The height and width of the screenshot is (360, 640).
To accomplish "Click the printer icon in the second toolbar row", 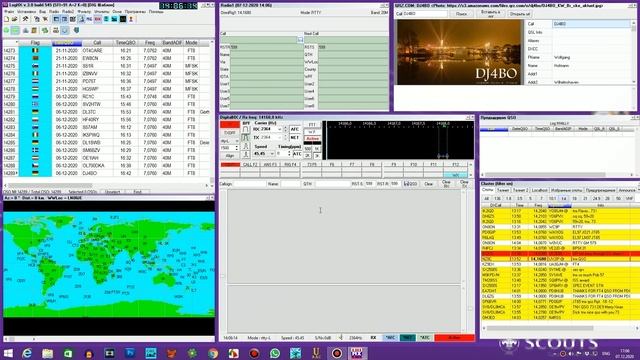I will click(x=56, y=31).
